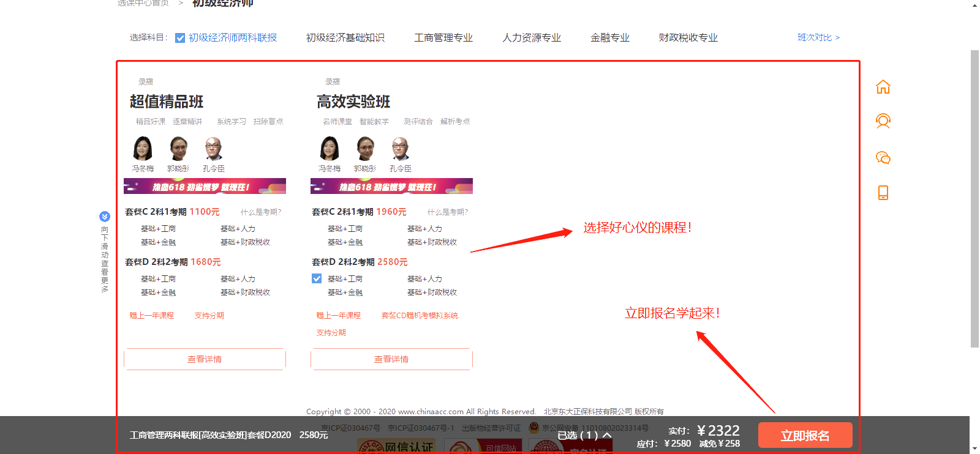Open customer service headset icon
980x454 pixels.
883,121
